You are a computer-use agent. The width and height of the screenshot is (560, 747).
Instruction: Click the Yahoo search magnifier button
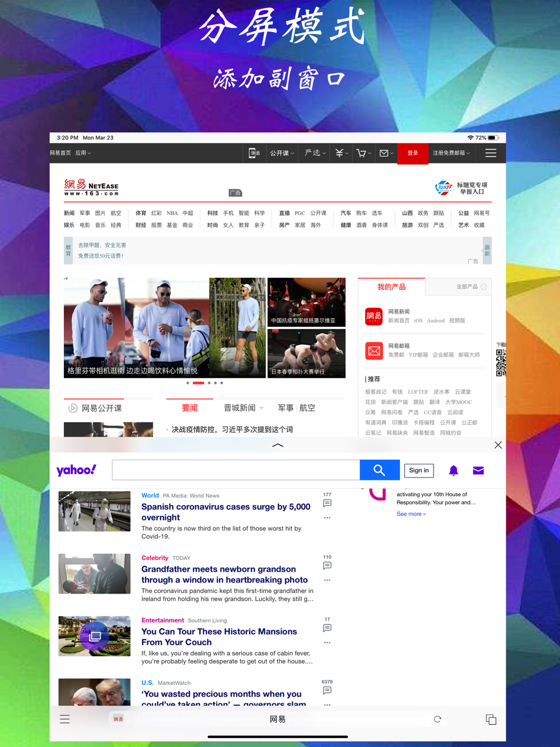pos(379,470)
